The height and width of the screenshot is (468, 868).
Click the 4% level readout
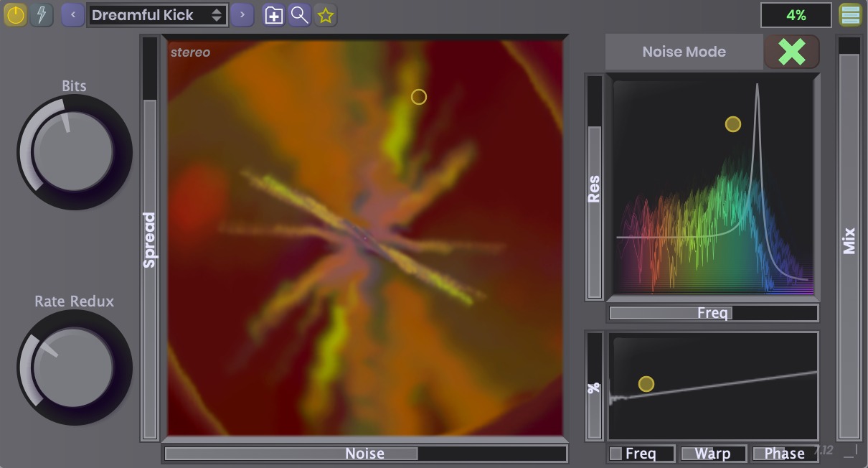click(796, 15)
